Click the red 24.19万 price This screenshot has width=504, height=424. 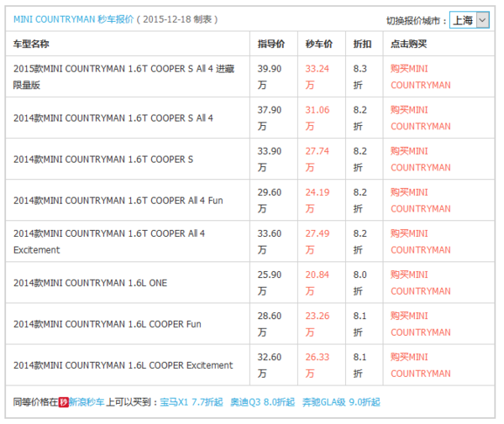(318, 201)
